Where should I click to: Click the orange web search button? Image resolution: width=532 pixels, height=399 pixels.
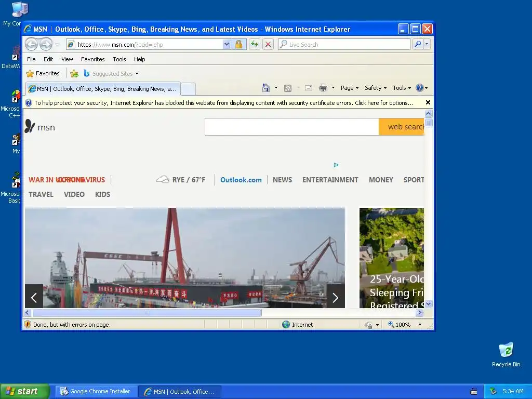point(402,127)
